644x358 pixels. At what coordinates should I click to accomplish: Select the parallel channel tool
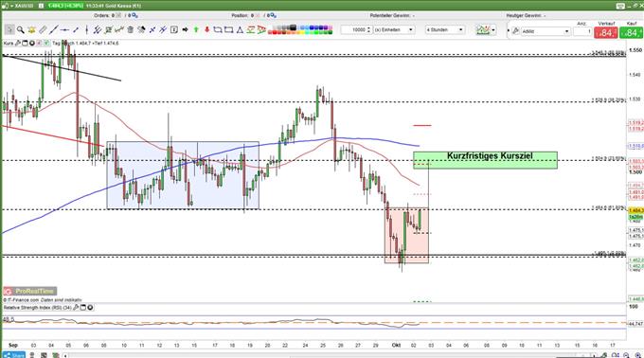(x=98, y=29)
